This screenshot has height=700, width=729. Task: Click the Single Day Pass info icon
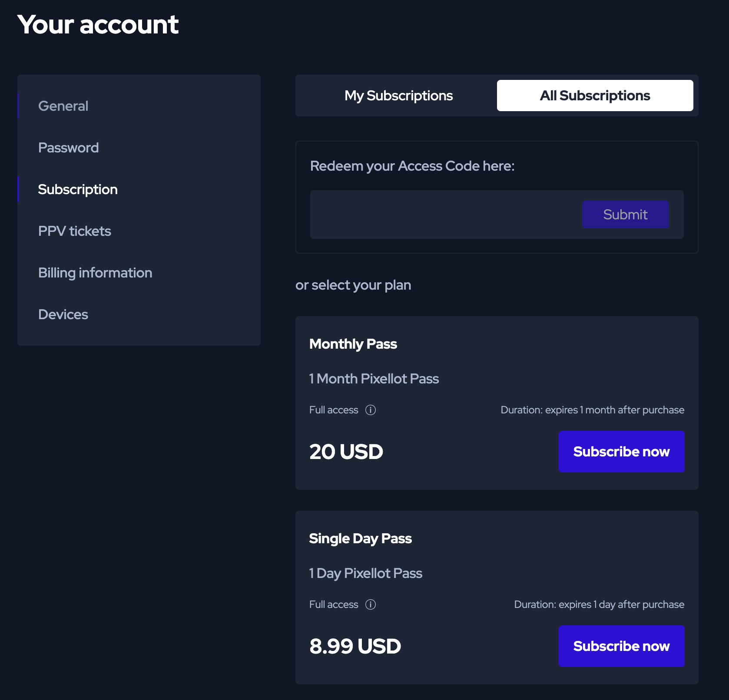371,604
